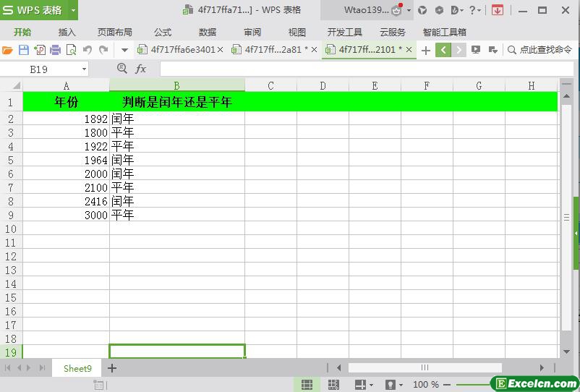The width and height of the screenshot is (580, 392).
Task: Switch to the 4f717ffa6e3401 document tab
Action: (179, 49)
